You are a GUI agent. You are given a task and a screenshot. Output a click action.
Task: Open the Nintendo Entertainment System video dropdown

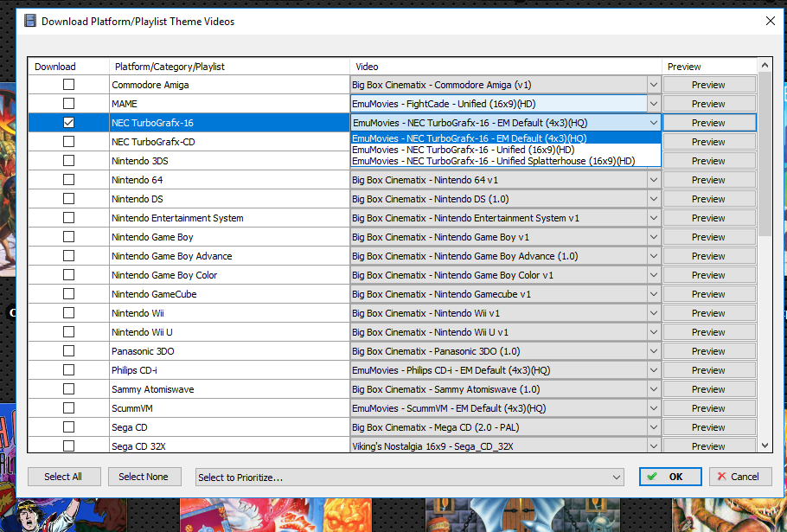pos(654,218)
